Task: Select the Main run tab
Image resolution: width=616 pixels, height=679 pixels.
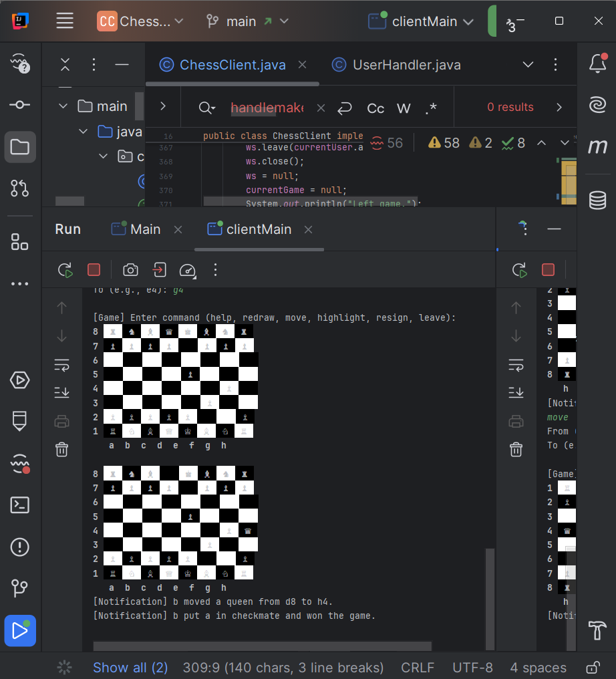Action: point(145,229)
